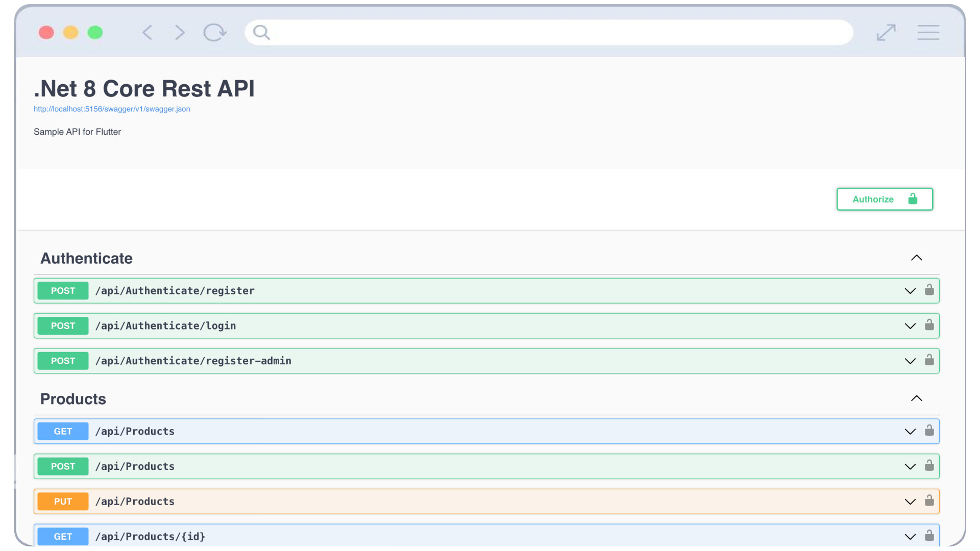Image resolution: width=980 pixels, height=551 pixels.
Task: Click the /api/Authenticate/register-admin path text
Action: [193, 361]
